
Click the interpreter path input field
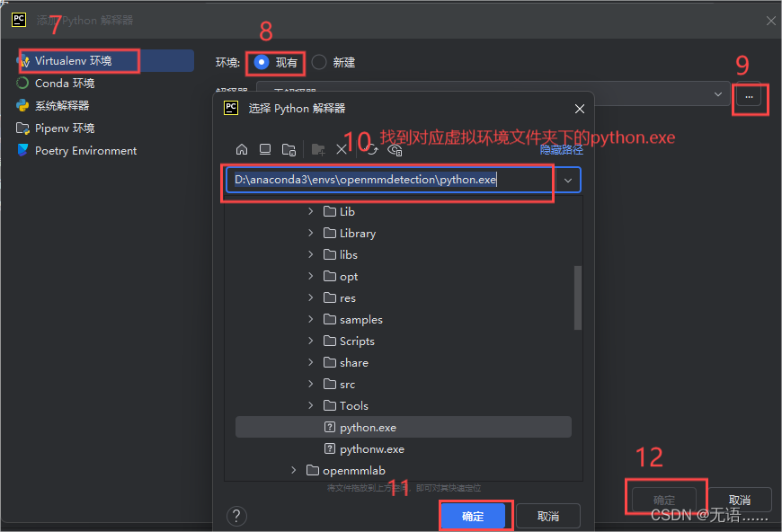coord(390,180)
